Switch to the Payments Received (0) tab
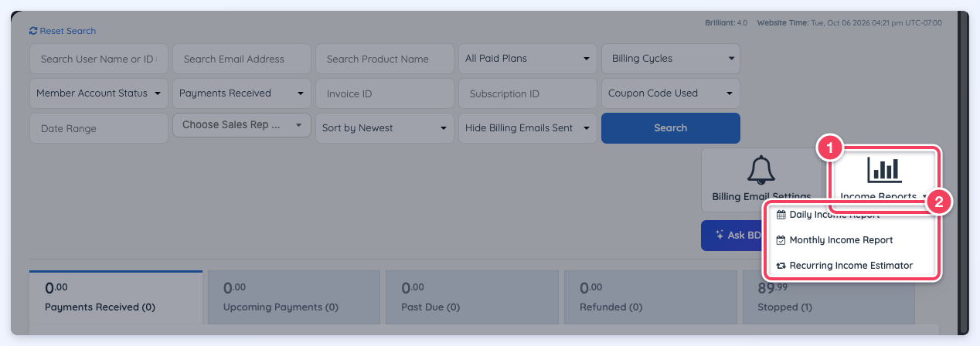 [116, 297]
